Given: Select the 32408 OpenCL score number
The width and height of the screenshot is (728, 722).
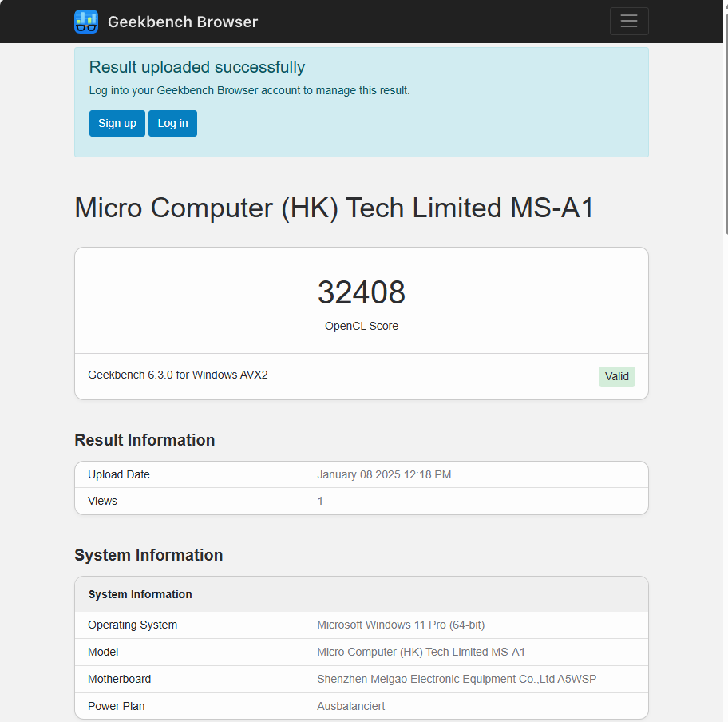Looking at the screenshot, I should [x=362, y=292].
